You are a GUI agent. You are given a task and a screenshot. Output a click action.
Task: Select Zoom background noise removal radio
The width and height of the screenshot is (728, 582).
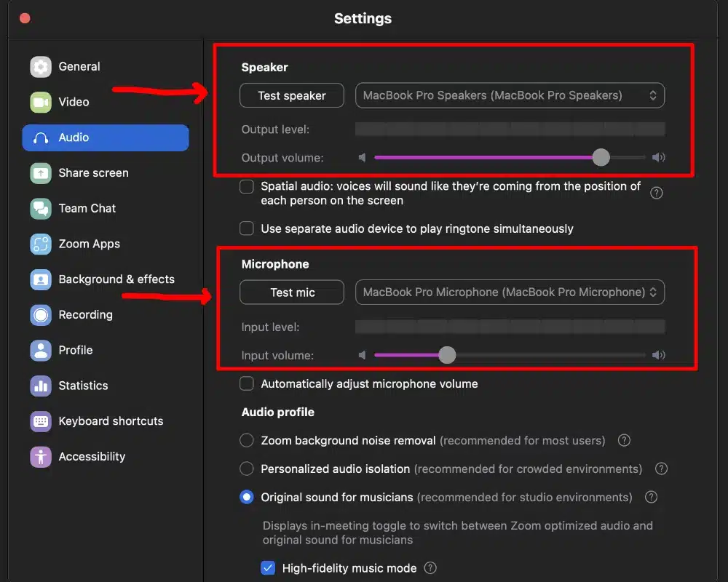[247, 440]
